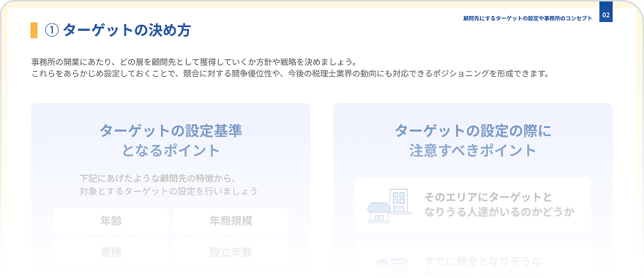The width and height of the screenshot is (644, 278).
Task: Click the ターゲットの設定の際に注意すべきポイント title
Action: pos(473,140)
